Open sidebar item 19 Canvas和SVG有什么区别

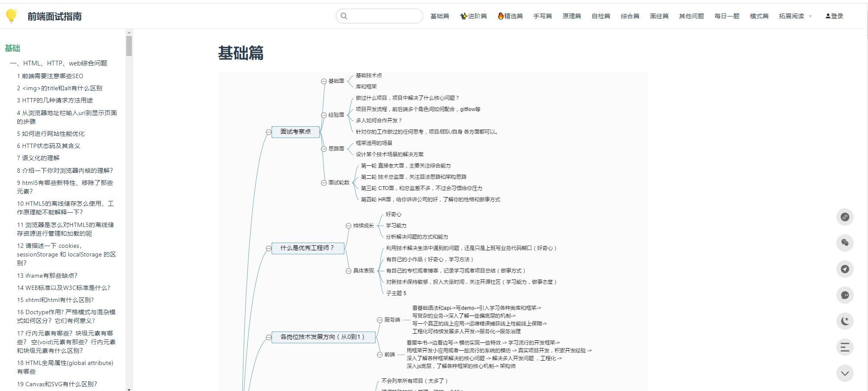(57, 384)
